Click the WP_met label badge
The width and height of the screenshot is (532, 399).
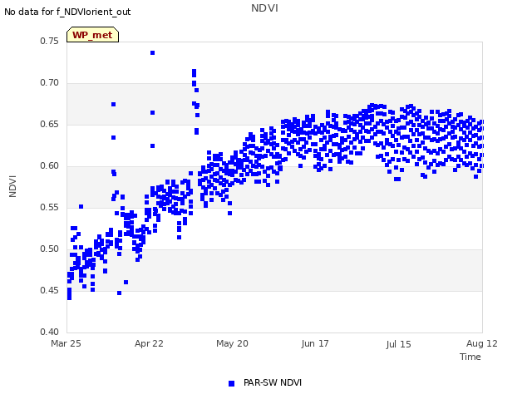[x=92, y=35]
